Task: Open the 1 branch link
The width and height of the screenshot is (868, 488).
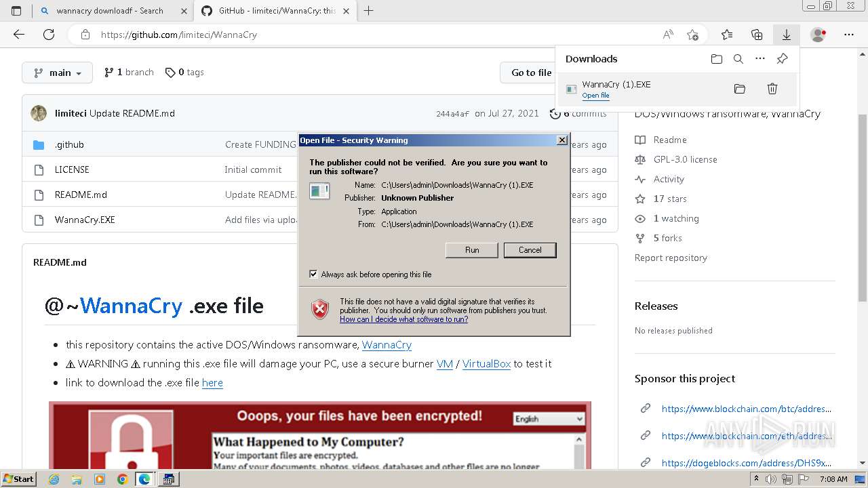Action: click(129, 73)
